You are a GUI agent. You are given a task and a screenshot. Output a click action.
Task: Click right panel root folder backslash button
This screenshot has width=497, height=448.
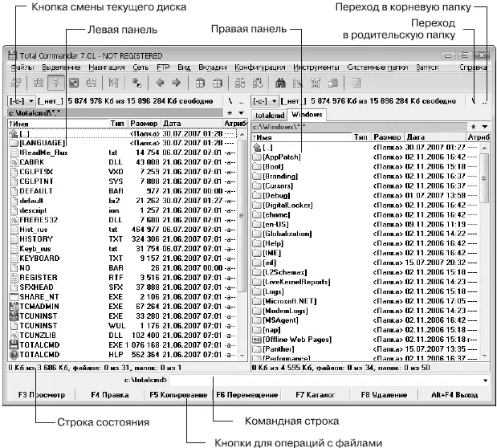(474, 101)
